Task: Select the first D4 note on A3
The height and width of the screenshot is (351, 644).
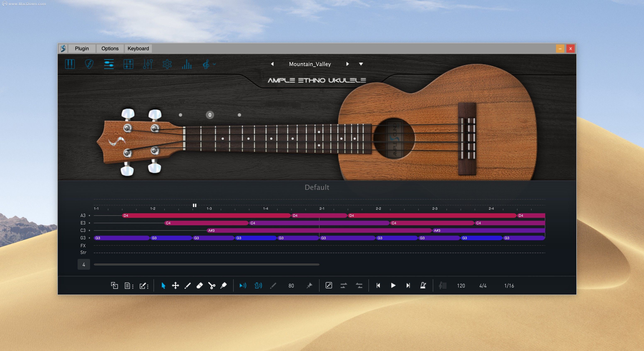Action: [206, 216]
